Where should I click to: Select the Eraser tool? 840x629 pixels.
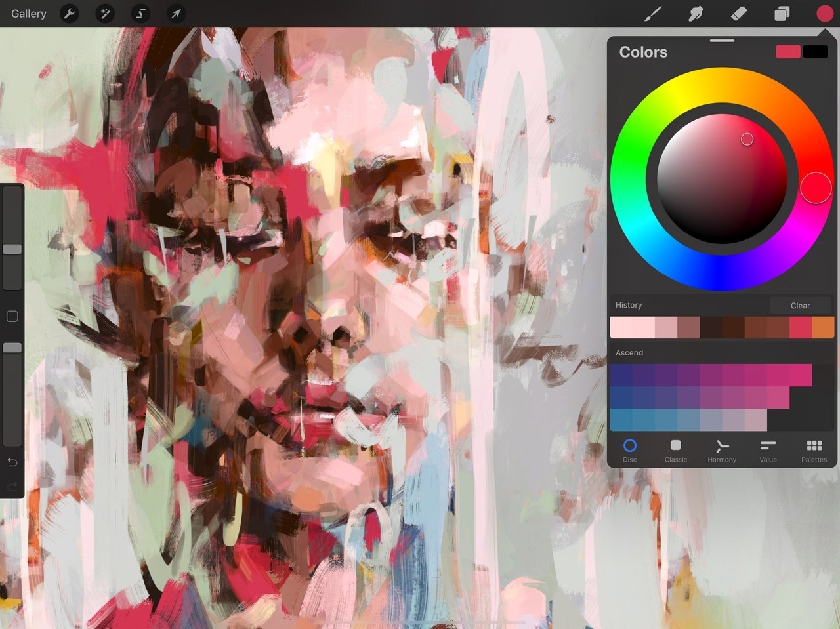[x=739, y=14]
